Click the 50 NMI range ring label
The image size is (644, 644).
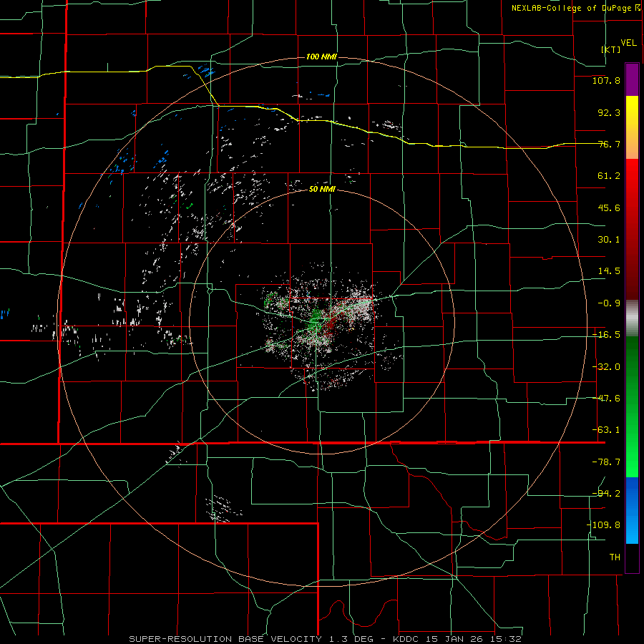(x=322, y=190)
